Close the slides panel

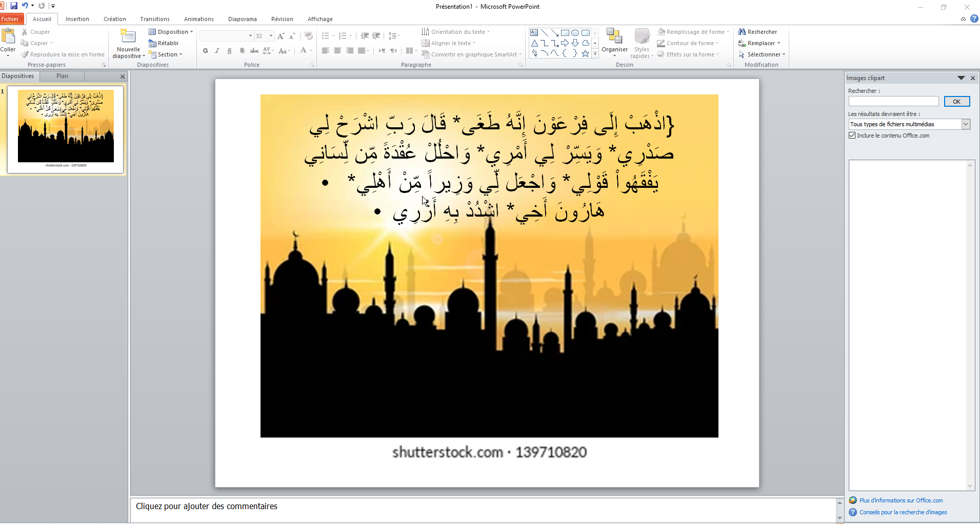tap(123, 76)
